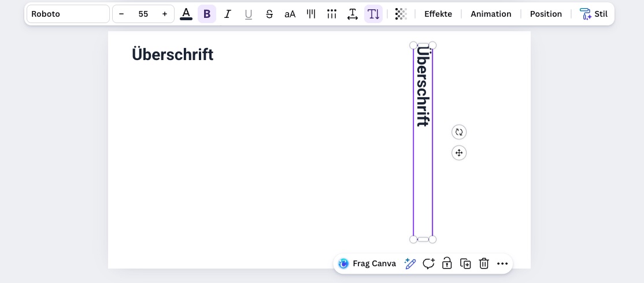Toggle strikethrough formatting
The width and height of the screenshot is (644, 283).
point(269,14)
